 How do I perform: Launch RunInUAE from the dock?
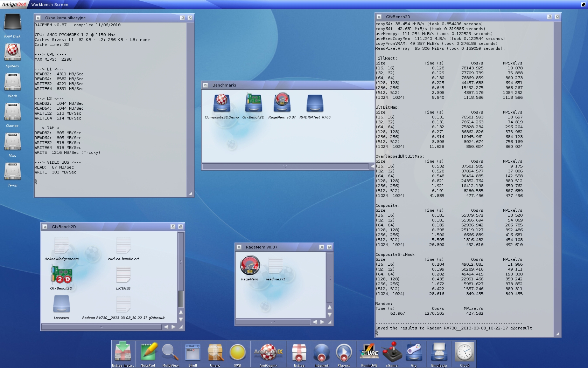[369, 352]
